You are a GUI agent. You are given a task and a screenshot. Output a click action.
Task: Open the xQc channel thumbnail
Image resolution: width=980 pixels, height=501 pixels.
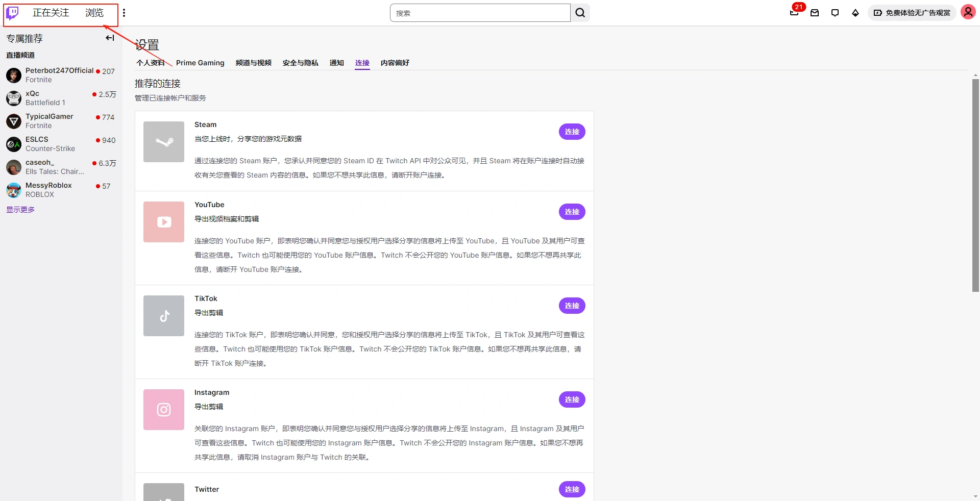pyautogui.click(x=13, y=98)
